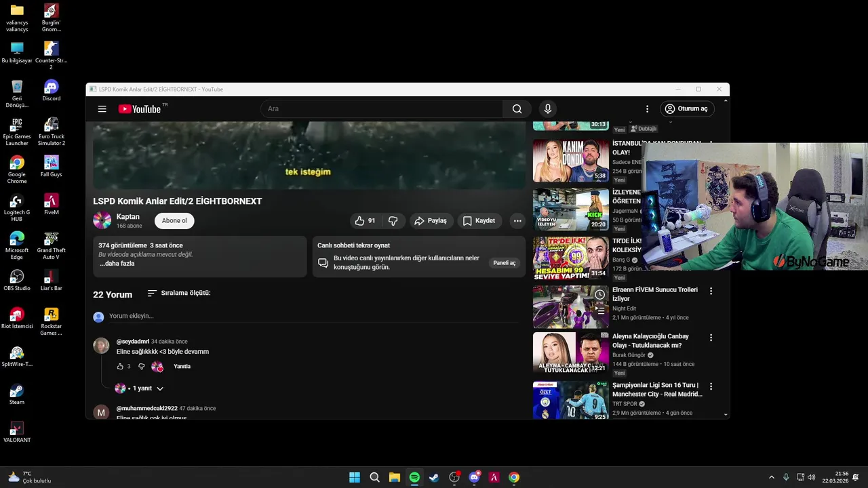This screenshot has width=868, height=488.
Task: Like the video with 91 likes
Action: tap(365, 221)
